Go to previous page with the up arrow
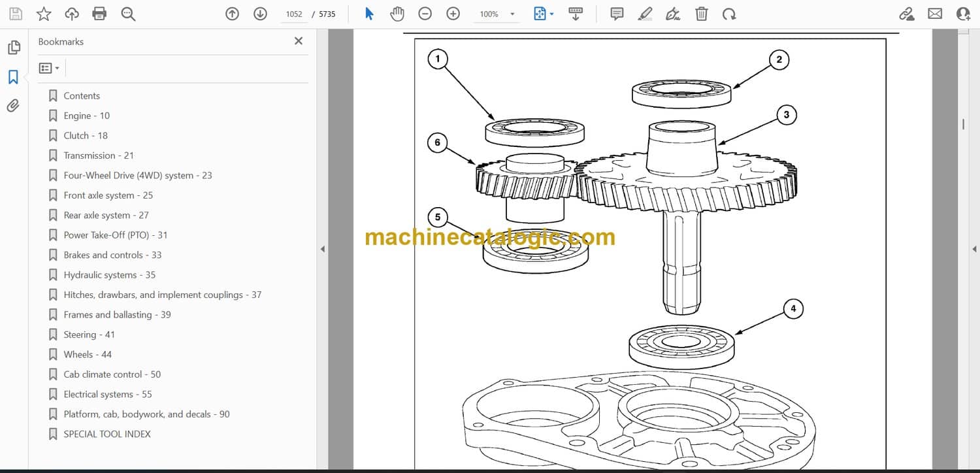980x473 pixels. [232, 14]
